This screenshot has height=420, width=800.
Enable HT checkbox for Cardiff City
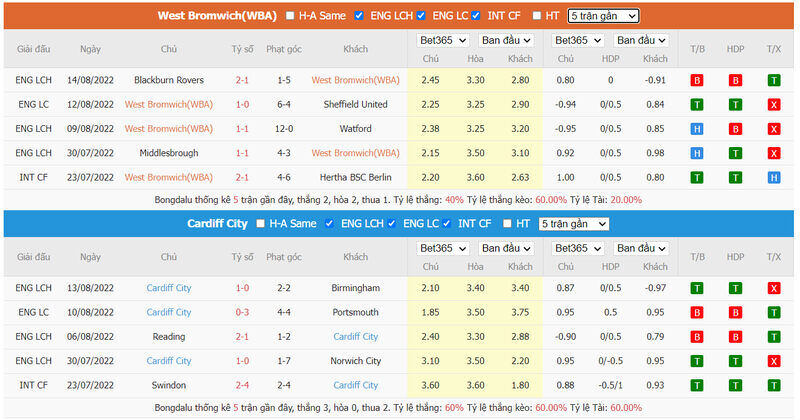click(507, 224)
